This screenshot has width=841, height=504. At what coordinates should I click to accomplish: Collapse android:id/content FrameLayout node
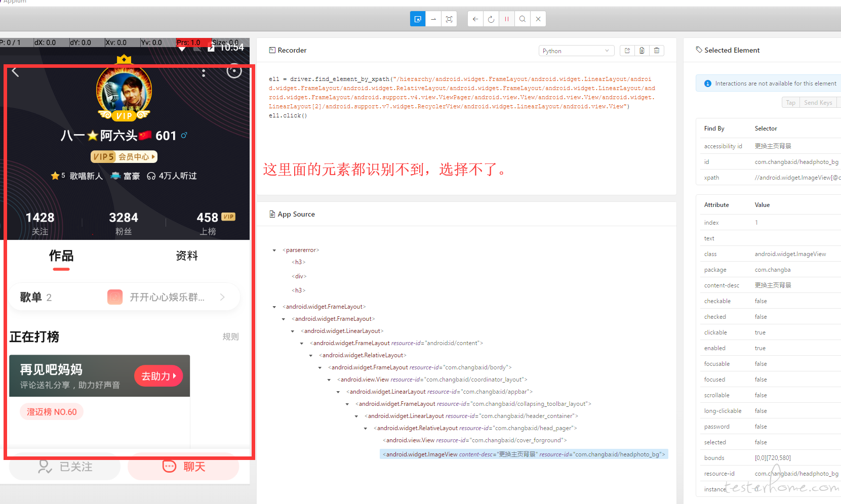point(302,344)
